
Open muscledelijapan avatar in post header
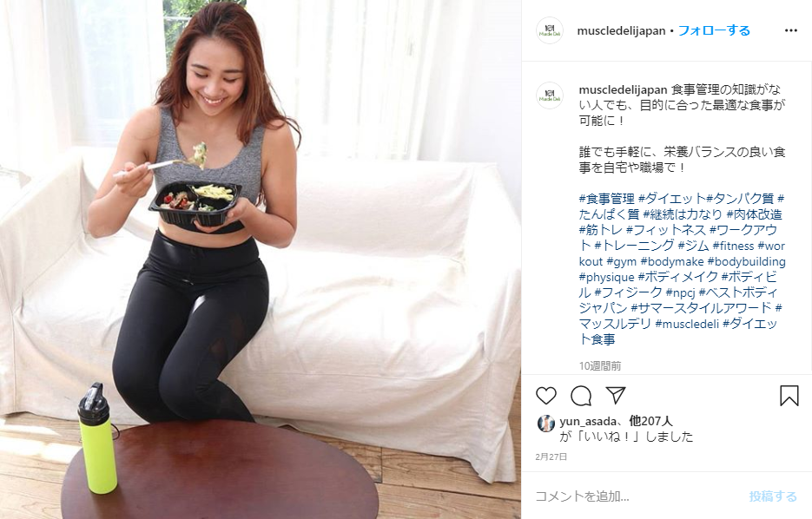550,30
